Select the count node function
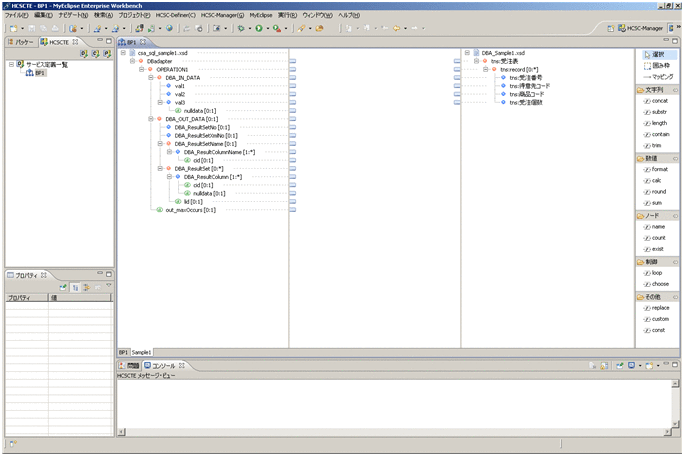Image resolution: width=685 pixels, height=457 pixels. point(658,238)
